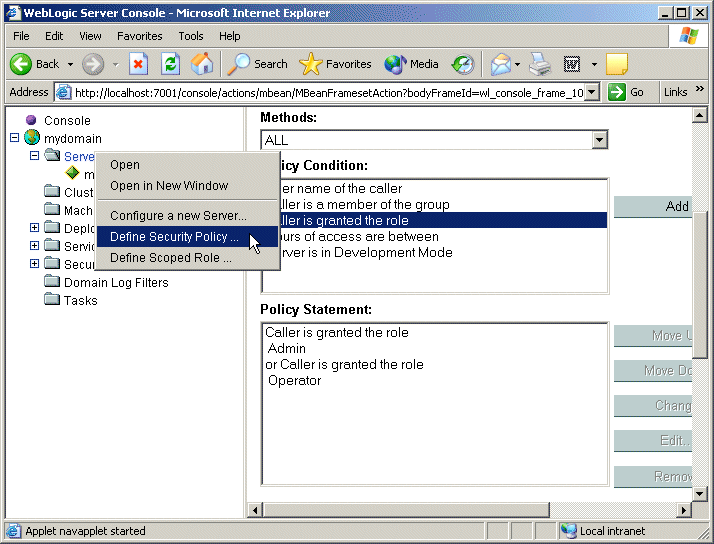
Task: Click the Tasks folder icon
Action: pos(52,300)
